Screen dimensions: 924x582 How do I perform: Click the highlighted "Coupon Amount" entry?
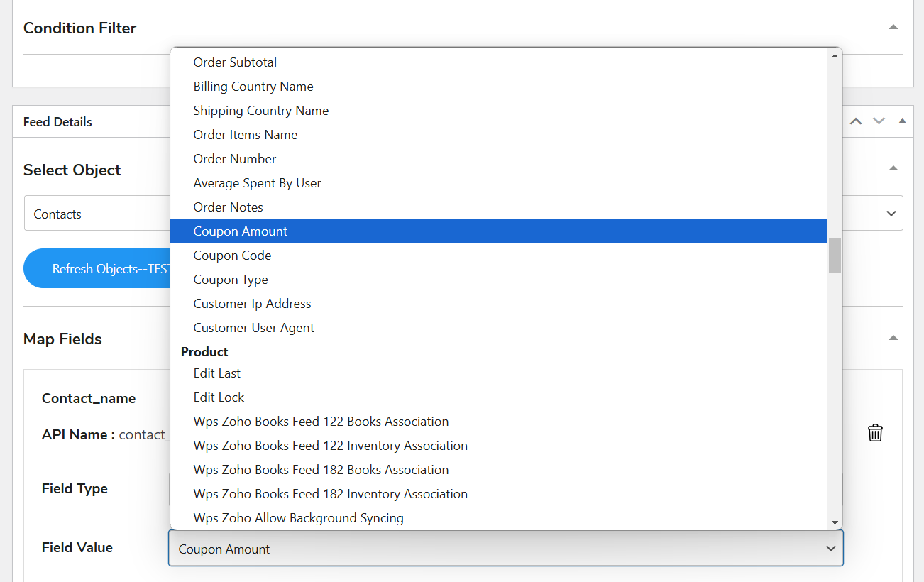click(x=240, y=231)
